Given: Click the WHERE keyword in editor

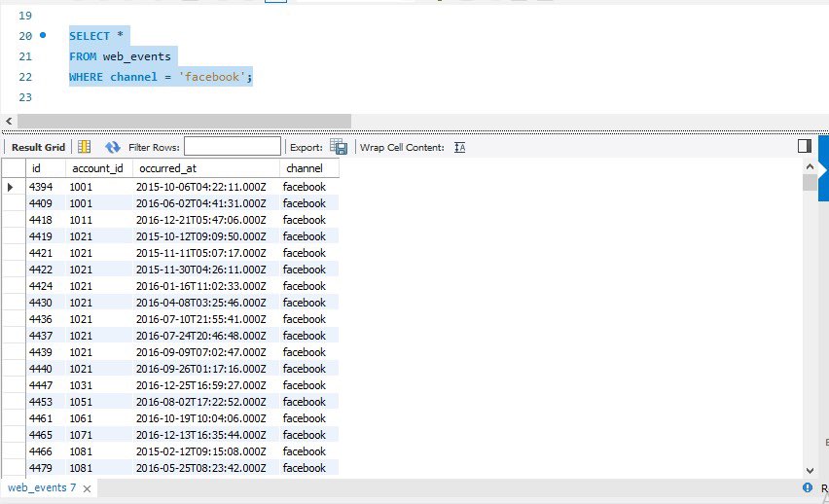Looking at the screenshot, I should tap(87, 77).
